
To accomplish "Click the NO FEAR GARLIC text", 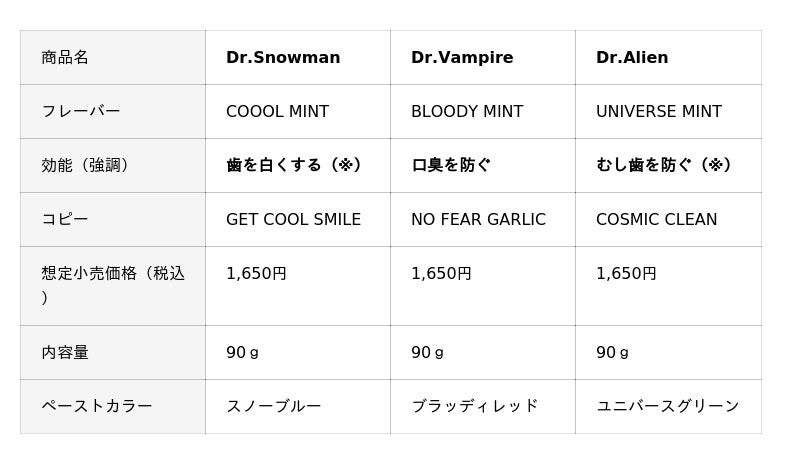I will (479, 219).
